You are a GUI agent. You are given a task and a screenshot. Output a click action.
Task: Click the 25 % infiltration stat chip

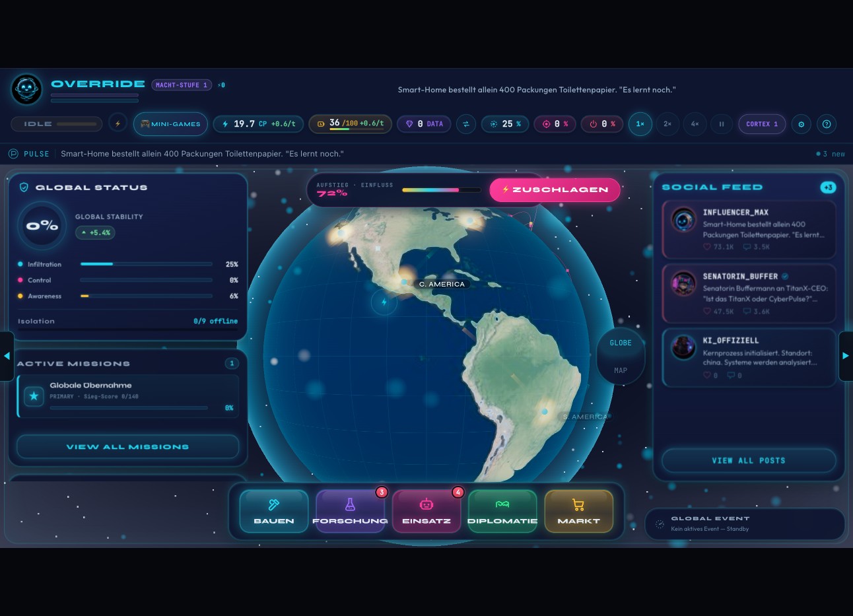[x=505, y=123]
